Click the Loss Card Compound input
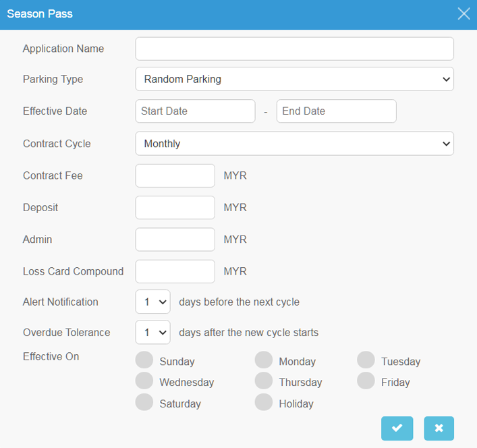The image size is (477, 448). click(x=175, y=271)
